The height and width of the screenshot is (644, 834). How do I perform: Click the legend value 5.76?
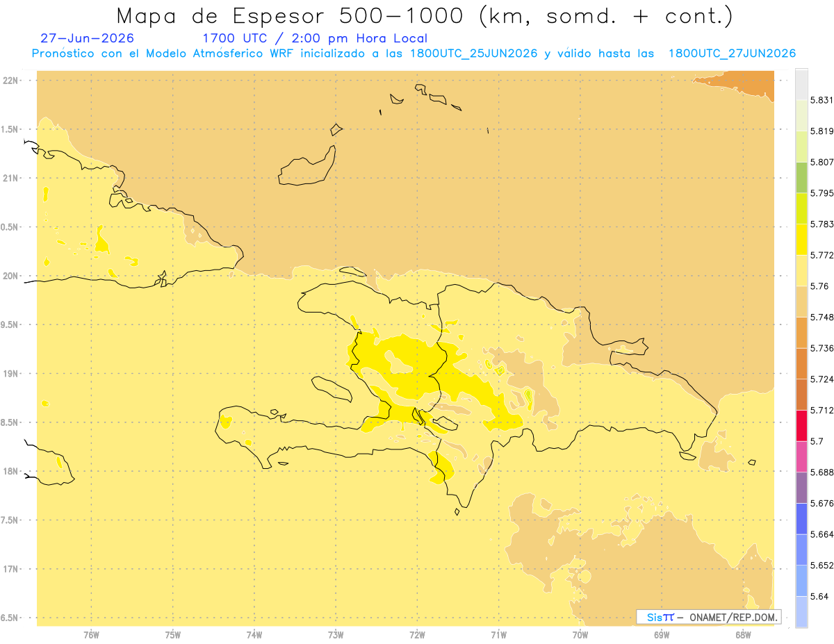tap(819, 286)
